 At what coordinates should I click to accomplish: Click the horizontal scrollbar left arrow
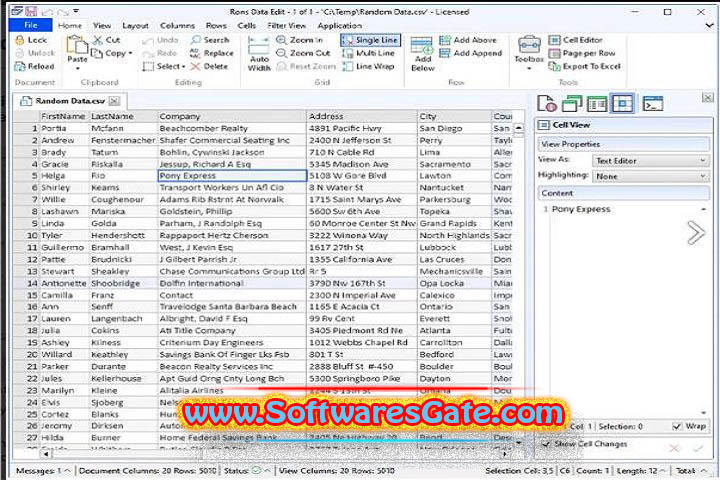46,454
